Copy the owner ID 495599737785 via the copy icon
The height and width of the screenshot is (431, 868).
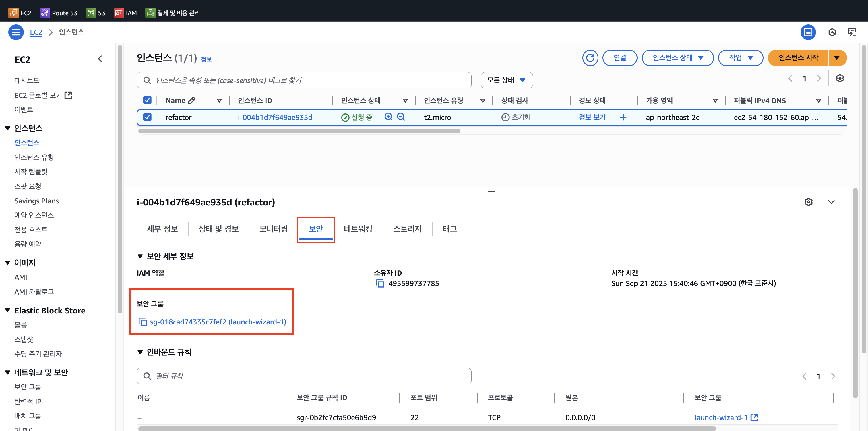(380, 283)
